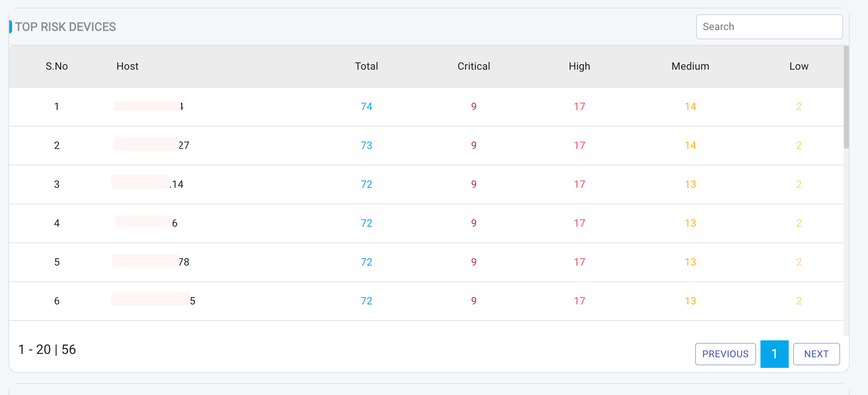Click critical count 9 in row 4
Viewport: 868px width, 395px height.
tap(473, 223)
